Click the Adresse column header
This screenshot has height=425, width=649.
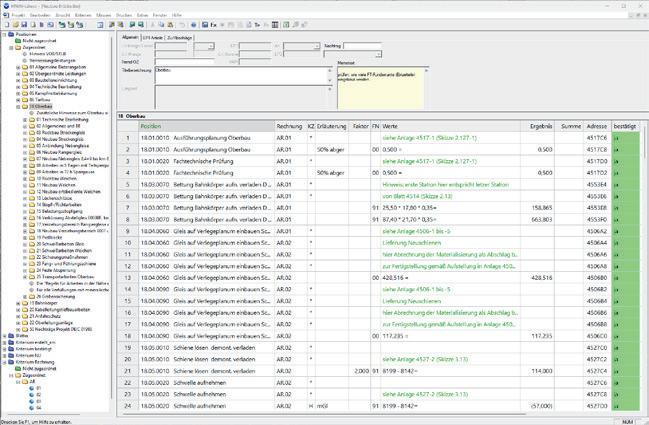[596, 126]
